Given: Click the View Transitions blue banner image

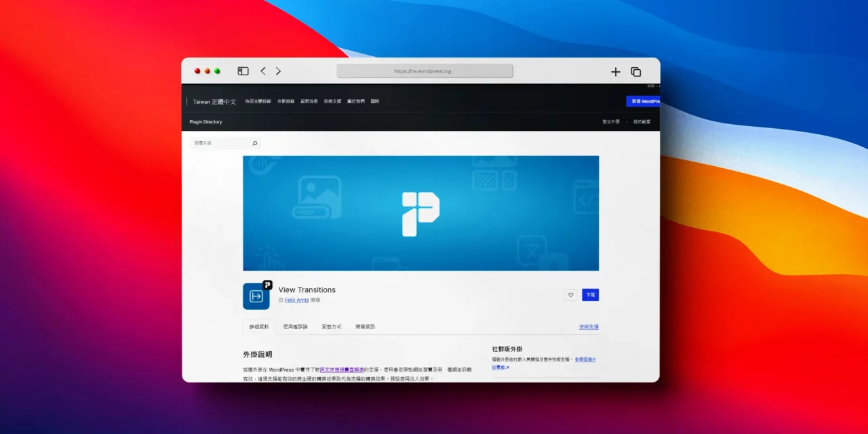Looking at the screenshot, I should click(x=421, y=213).
